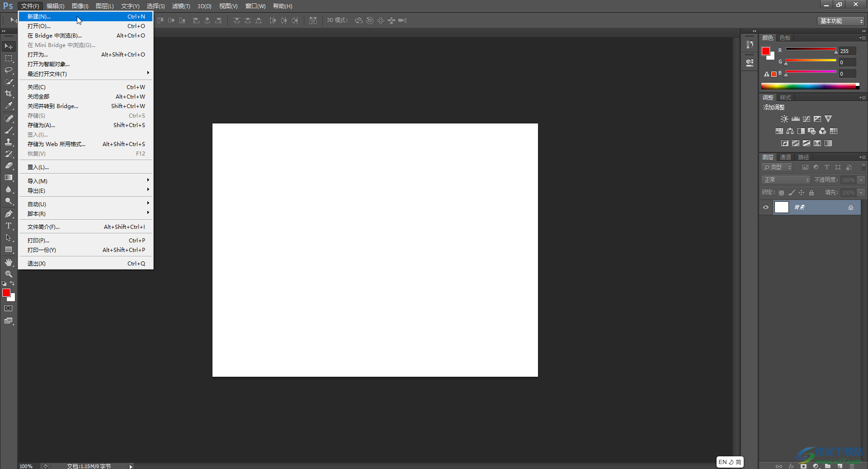The width and height of the screenshot is (868, 469).
Task: Select the Hand tool
Action: [x=9, y=262]
